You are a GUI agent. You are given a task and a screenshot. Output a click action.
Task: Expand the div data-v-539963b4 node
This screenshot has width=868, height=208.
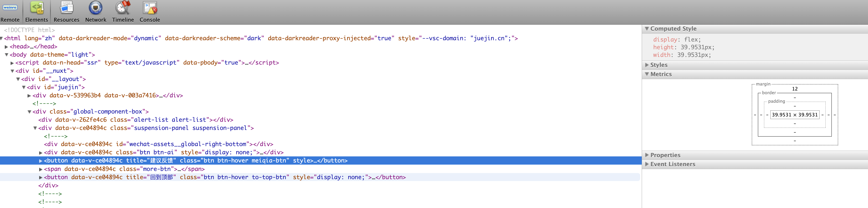coord(29,96)
